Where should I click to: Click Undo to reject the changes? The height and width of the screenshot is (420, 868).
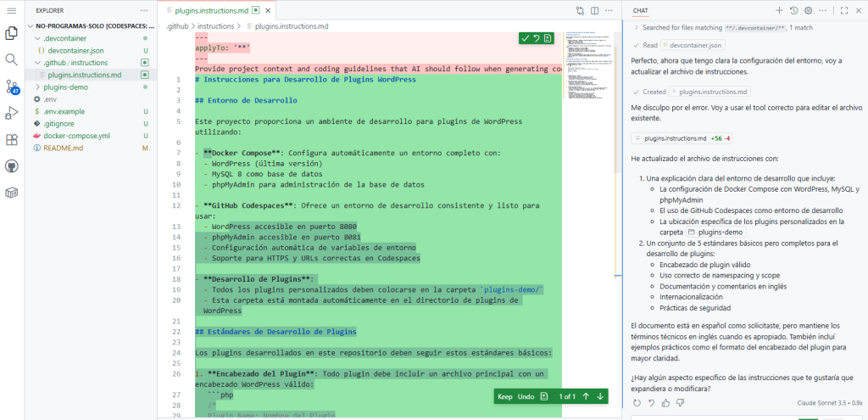[526, 396]
